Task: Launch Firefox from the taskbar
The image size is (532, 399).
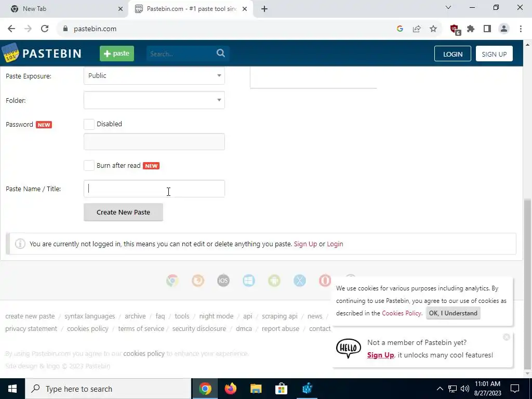Action: 230,389
